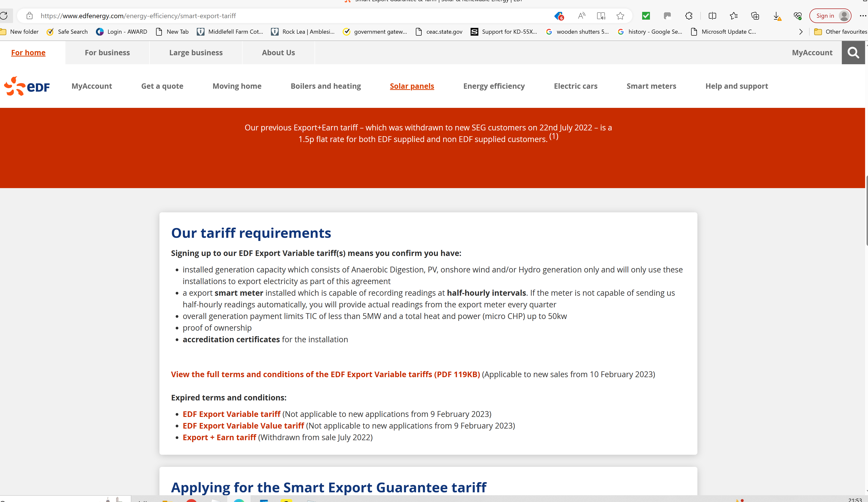The width and height of the screenshot is (868, 502).
Task: Open the green checkmark extension
Action: [x=646, y=16]
